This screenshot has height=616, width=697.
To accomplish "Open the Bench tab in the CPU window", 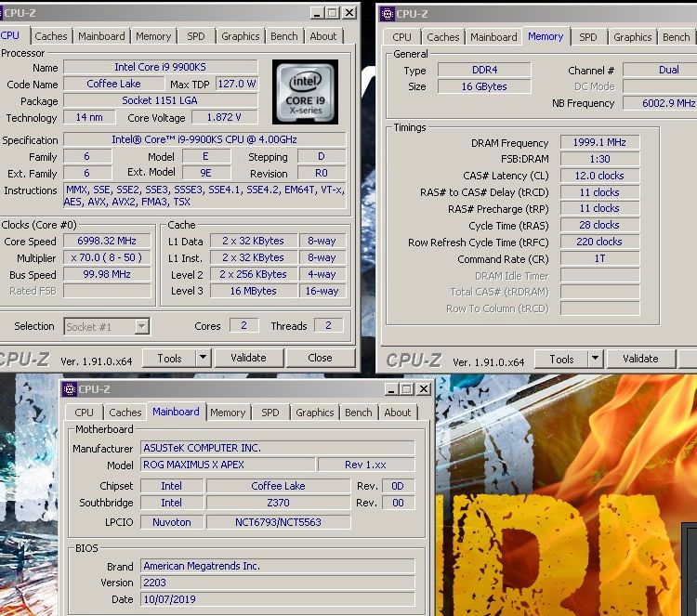I will pos(284,36).
